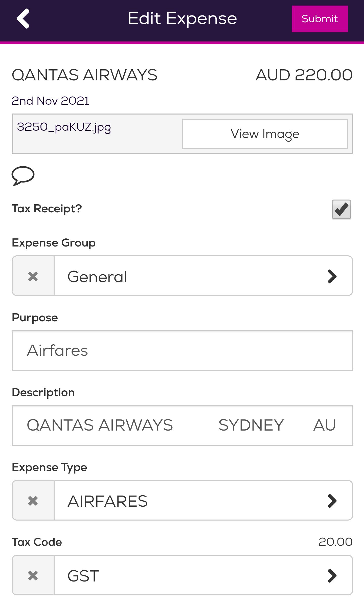Clear the Expense Group selection
The image size is (364, 605).
pyautogui.click(x=33, y=276)
